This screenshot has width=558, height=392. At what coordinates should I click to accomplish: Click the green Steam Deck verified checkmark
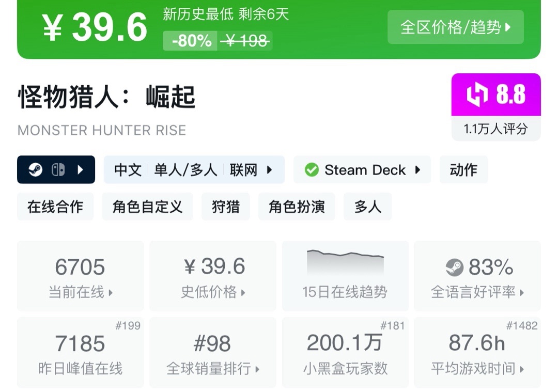(312, 170)
